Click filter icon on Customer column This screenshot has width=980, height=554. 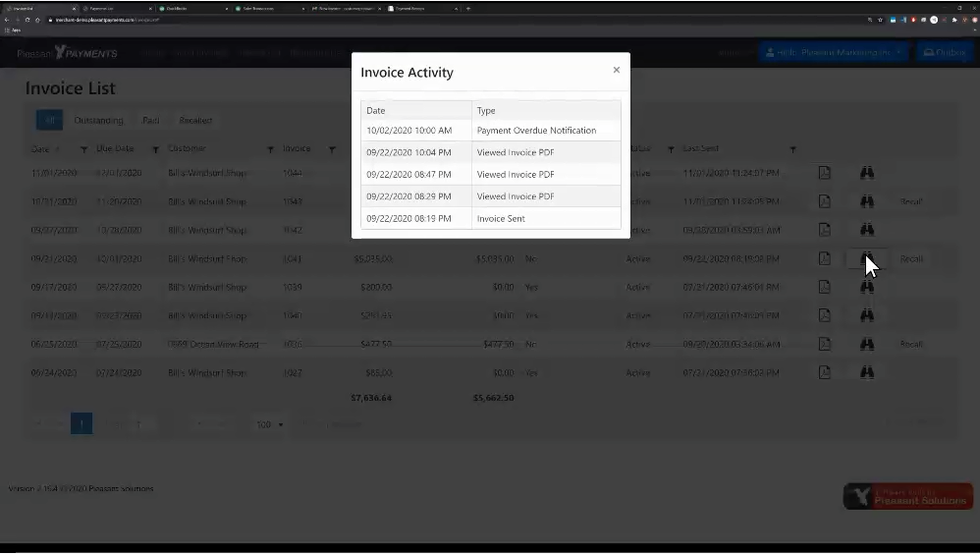(270, 149)
